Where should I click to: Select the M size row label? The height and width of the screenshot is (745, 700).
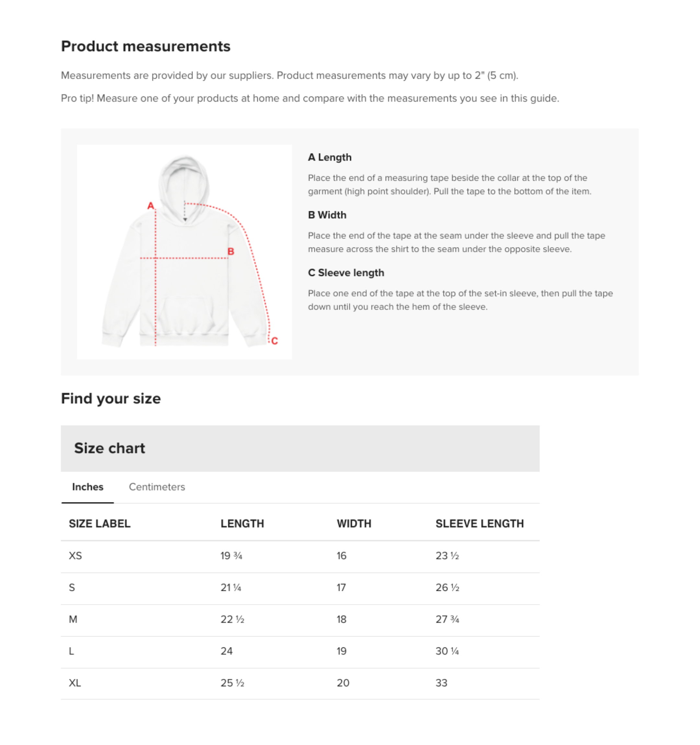point(73,619)
